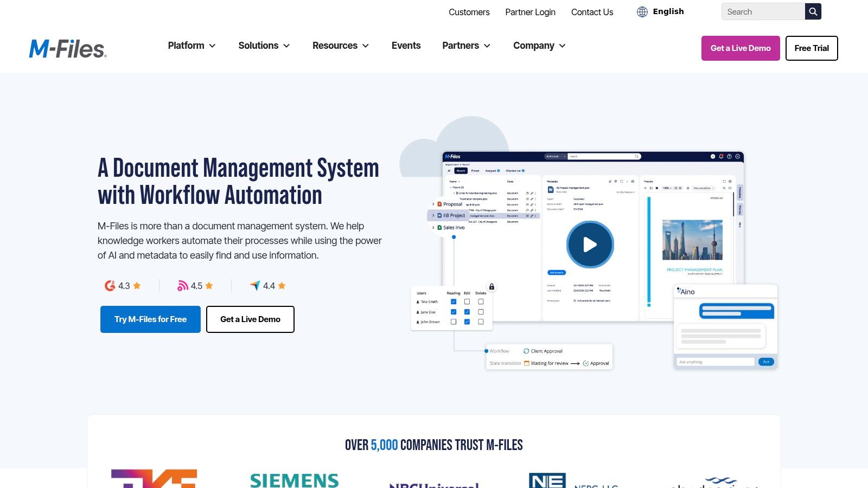Uncheck Edit permission for Jane Doe
This screenshot has width=868, height=488.
coord(467,312)
